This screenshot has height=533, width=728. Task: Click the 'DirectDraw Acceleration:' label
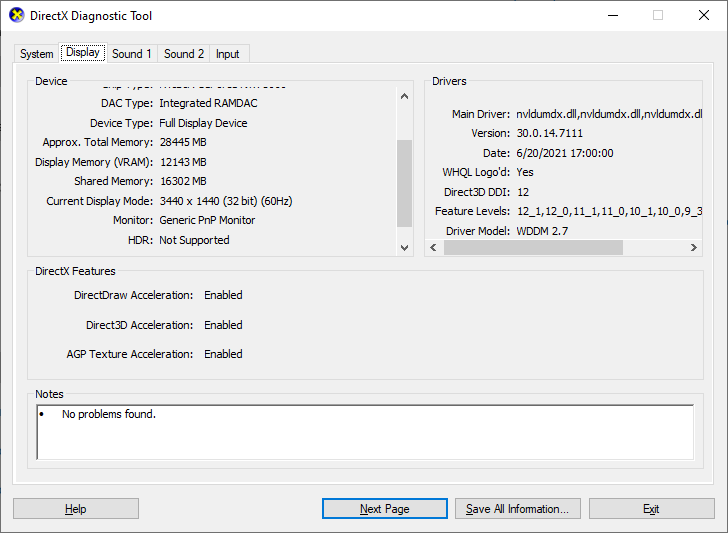[x=133, y=295]
